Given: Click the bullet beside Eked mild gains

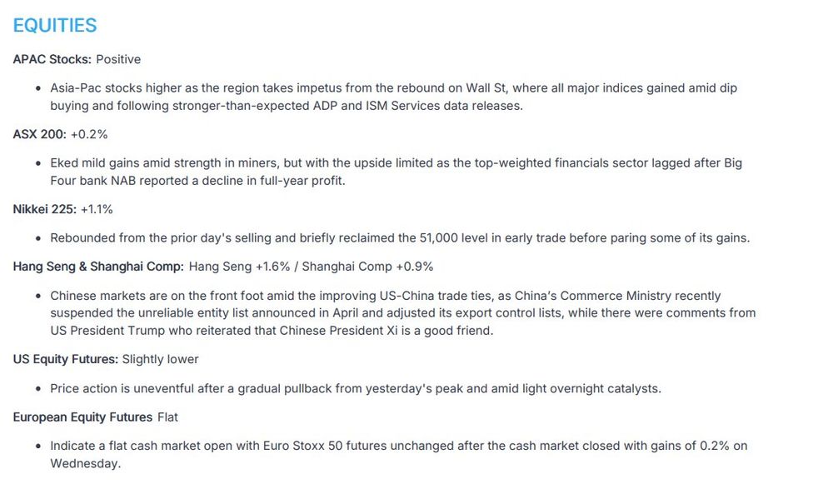Looking at the screenshot, I should point(38,163).
